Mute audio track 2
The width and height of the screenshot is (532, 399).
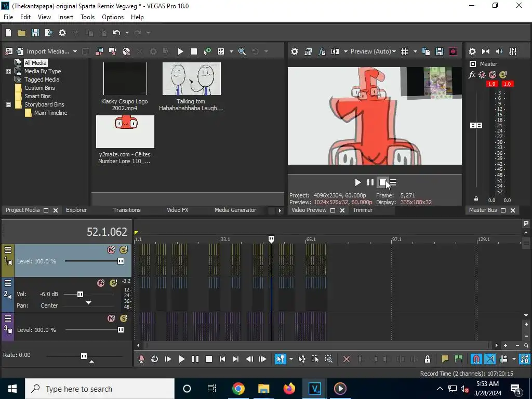[101, 283]
